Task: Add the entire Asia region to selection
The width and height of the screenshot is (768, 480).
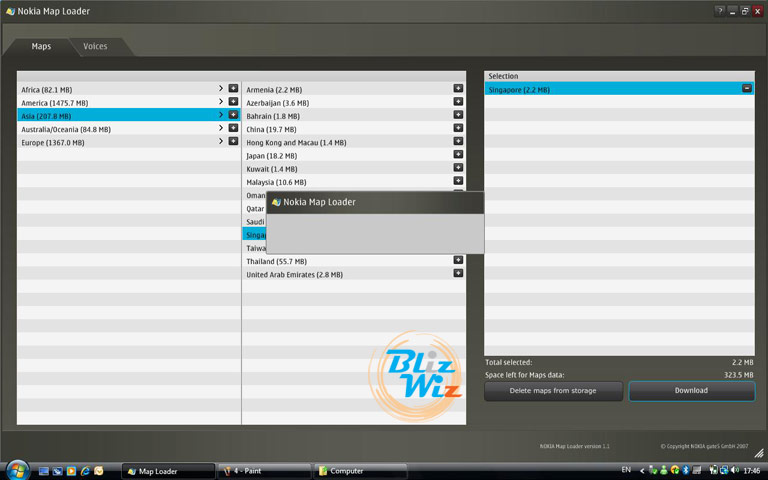Action: [233, 115]
